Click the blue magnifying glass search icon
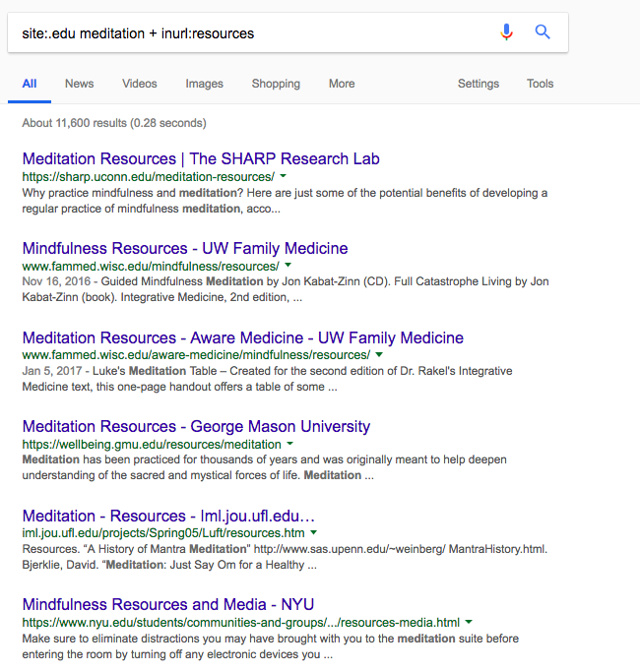The height and width of the screenshot is (672, 640). [x=543, y=32]
